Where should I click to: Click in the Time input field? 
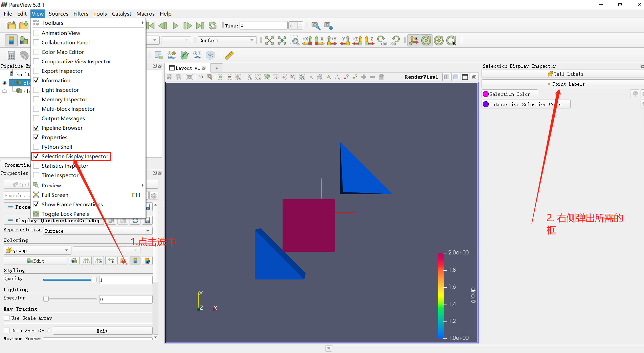263,25
